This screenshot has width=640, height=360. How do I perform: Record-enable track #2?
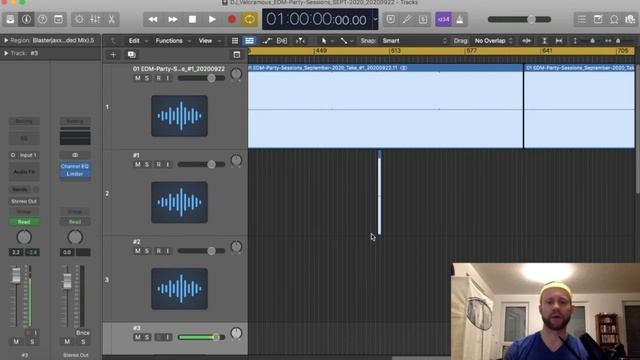point(158,251)
